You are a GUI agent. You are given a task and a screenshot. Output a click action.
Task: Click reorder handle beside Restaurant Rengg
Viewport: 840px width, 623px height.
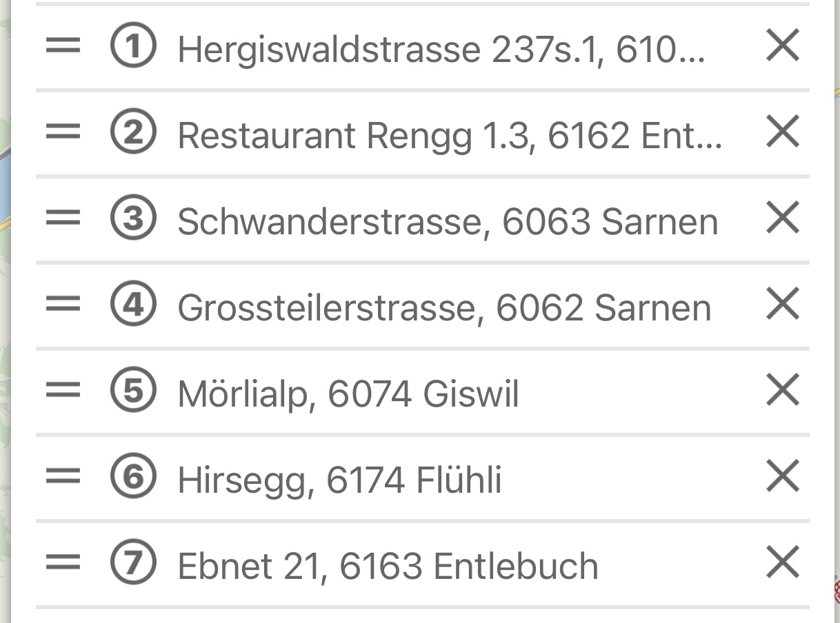coord(63,132)
